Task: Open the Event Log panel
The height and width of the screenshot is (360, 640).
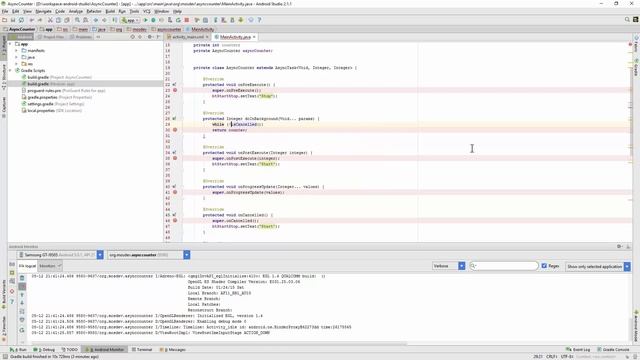Action: click(578, 349)
